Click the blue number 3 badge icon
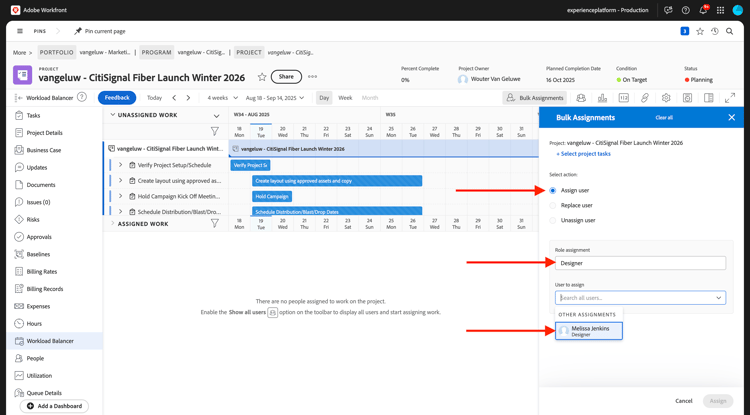The width and height of the screenshot is (750, 415). 684,31
